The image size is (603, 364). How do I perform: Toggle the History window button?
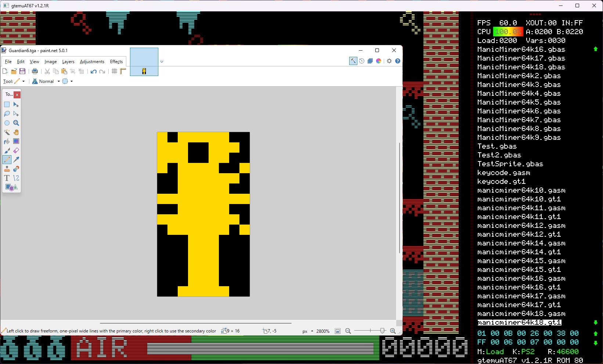362,61
